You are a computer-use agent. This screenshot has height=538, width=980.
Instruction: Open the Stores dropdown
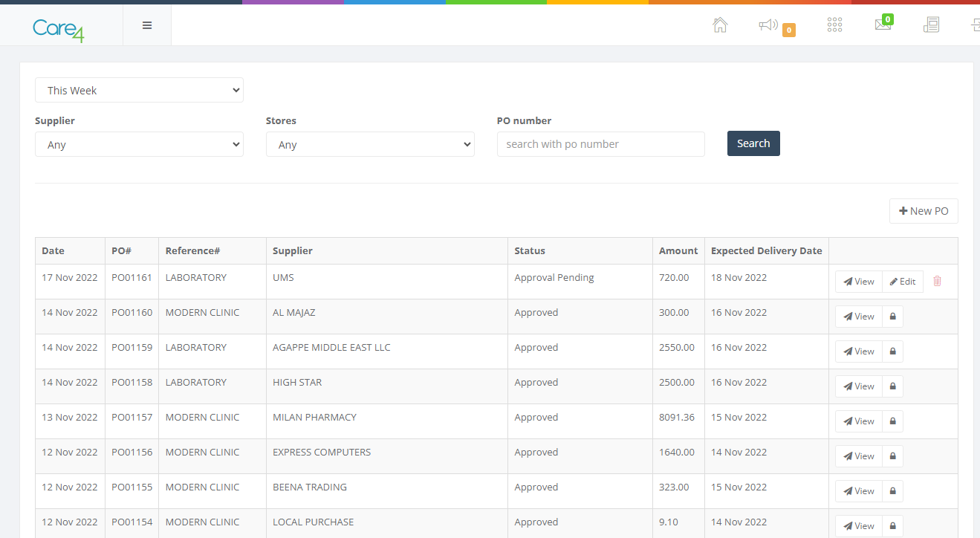point(370,144)
